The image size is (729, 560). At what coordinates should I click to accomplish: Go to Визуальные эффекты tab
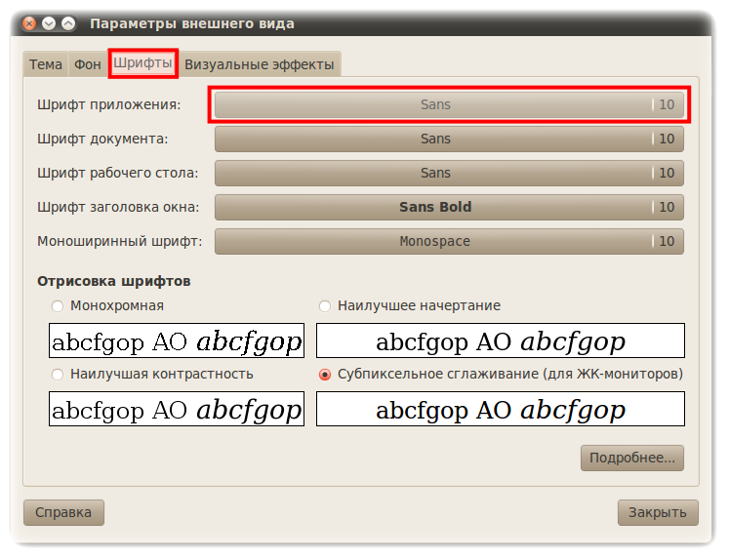tap(260, 64)
